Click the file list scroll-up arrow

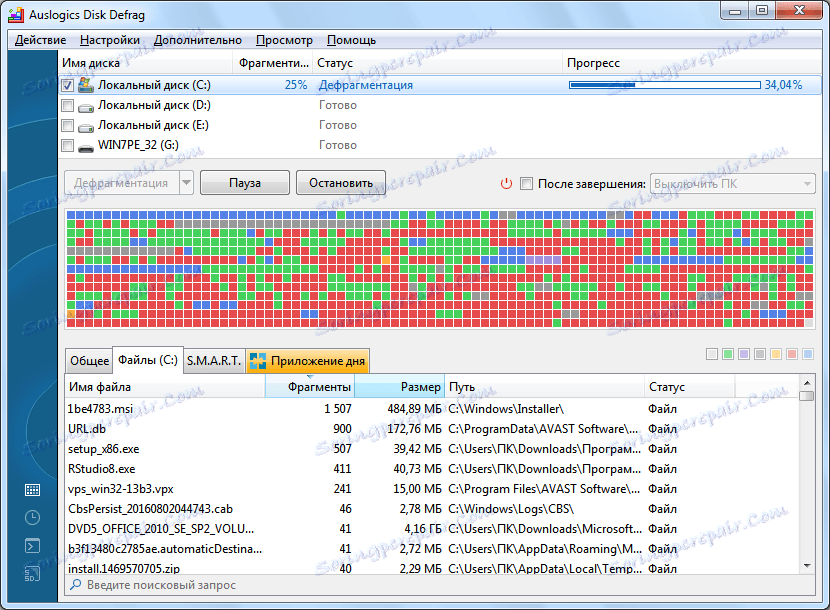(807, 382)
